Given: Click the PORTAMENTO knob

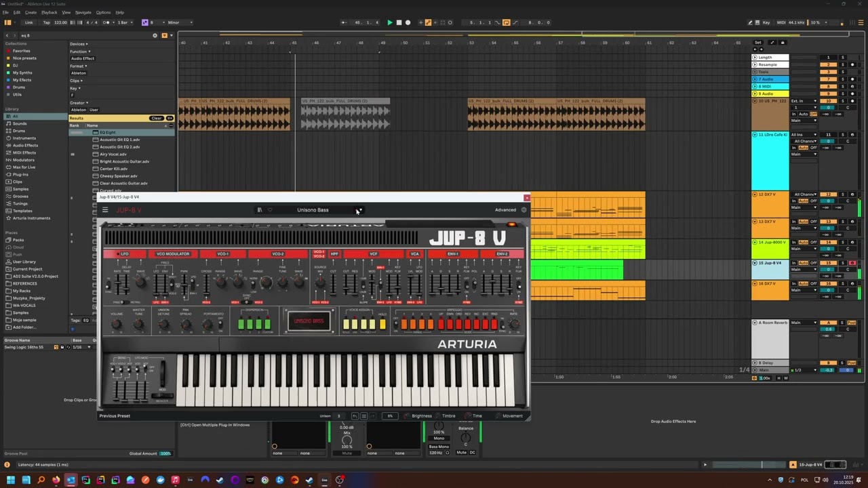Looking at the screenshot, I should (x=208, y=324).
